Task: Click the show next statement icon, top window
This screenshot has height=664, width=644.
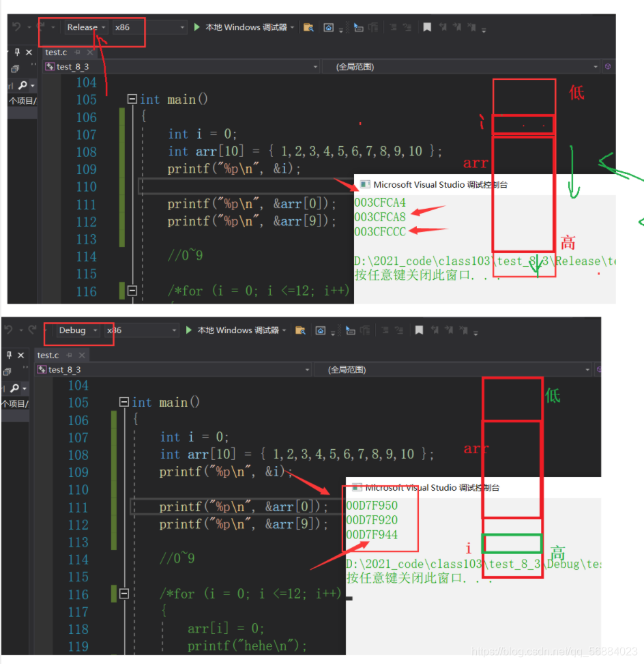Action: 359,27
